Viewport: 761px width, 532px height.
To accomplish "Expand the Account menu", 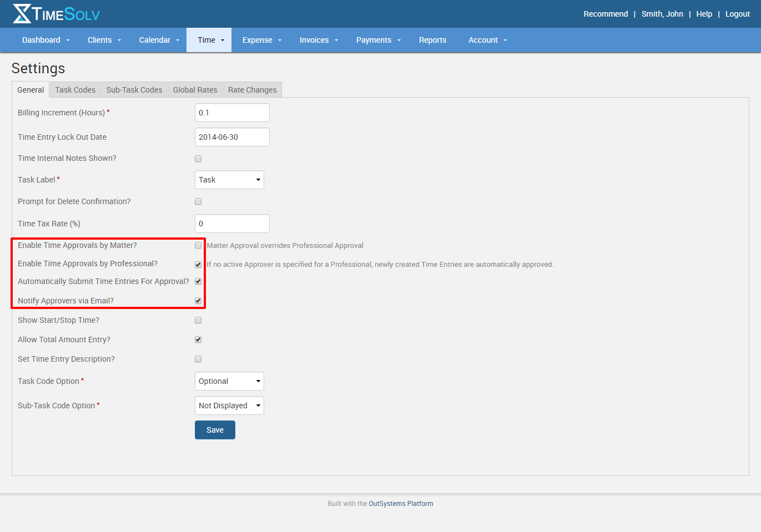I will (x=483, y=40).
